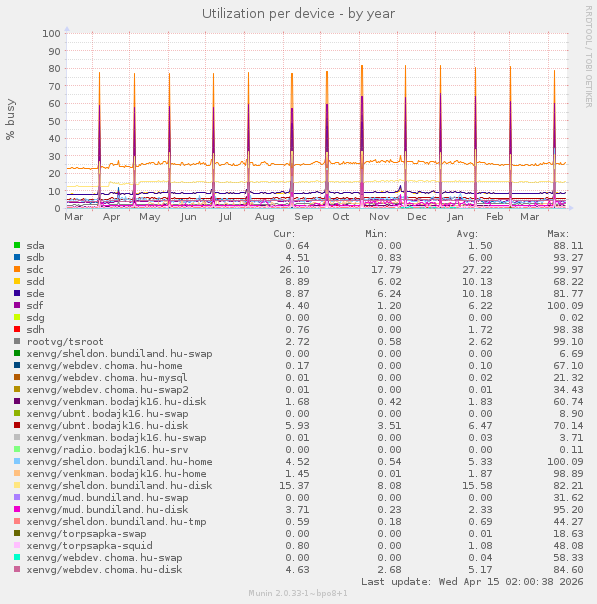Select the 'sdb' legend label
The height and width of the screenshot is (604, 597).
click(35, 258)
